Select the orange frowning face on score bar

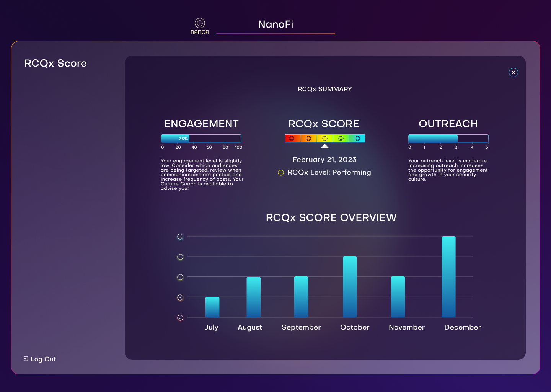308,139
